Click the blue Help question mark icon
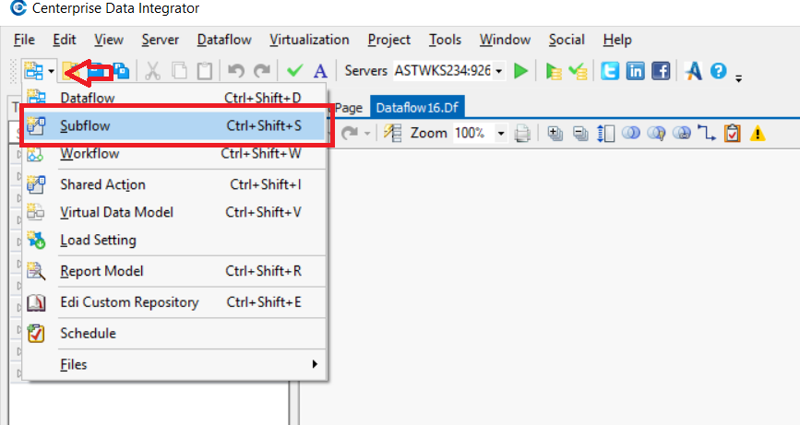Viewport: 800px width, 425px height. coord(718,71)
